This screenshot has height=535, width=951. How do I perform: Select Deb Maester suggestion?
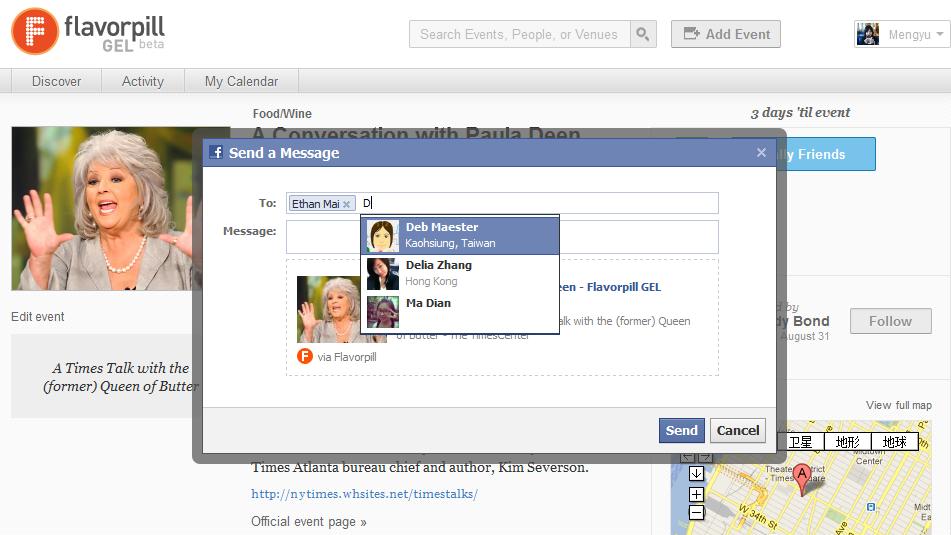pyautogui.click(x=460, y=235)
